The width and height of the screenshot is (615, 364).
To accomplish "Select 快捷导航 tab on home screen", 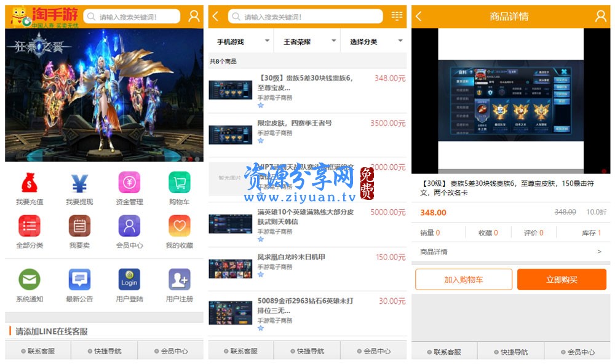I will tap(105, 351).
